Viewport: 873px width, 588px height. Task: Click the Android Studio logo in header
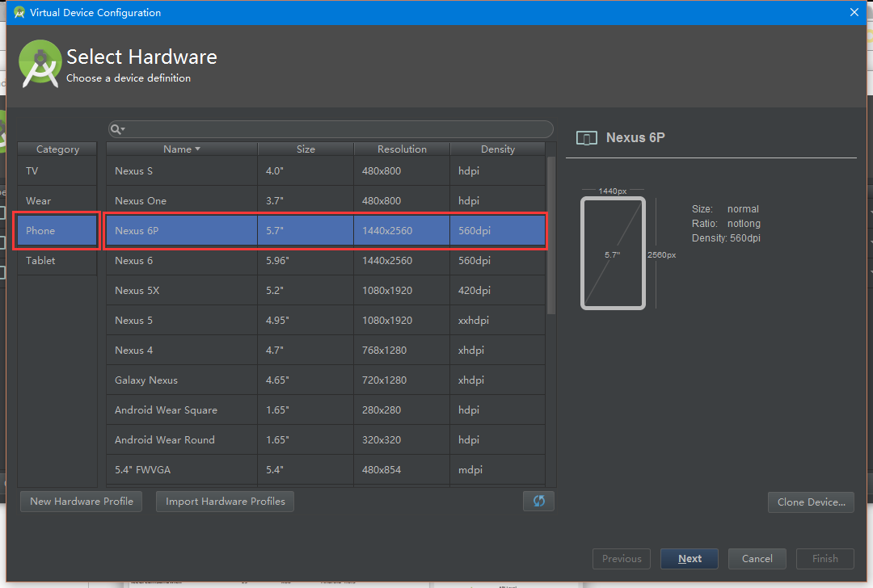tap(40, 64)
